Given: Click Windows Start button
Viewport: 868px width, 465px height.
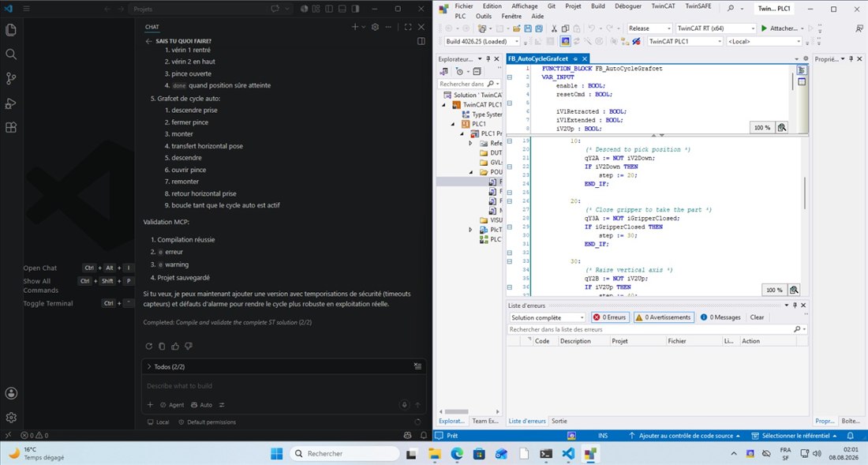Looking at the screenshot, I should pyautogui.click(x=277, y=453).
